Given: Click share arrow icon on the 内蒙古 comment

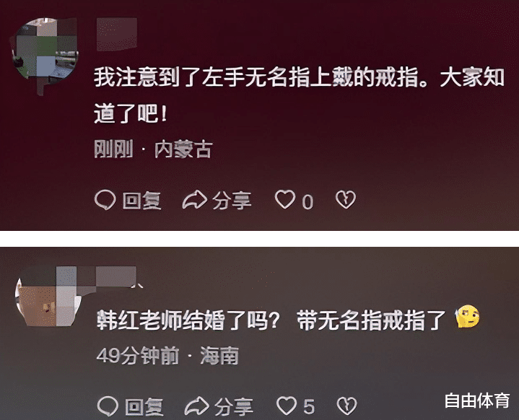Looking at the screenshot, I should [195, 200].
